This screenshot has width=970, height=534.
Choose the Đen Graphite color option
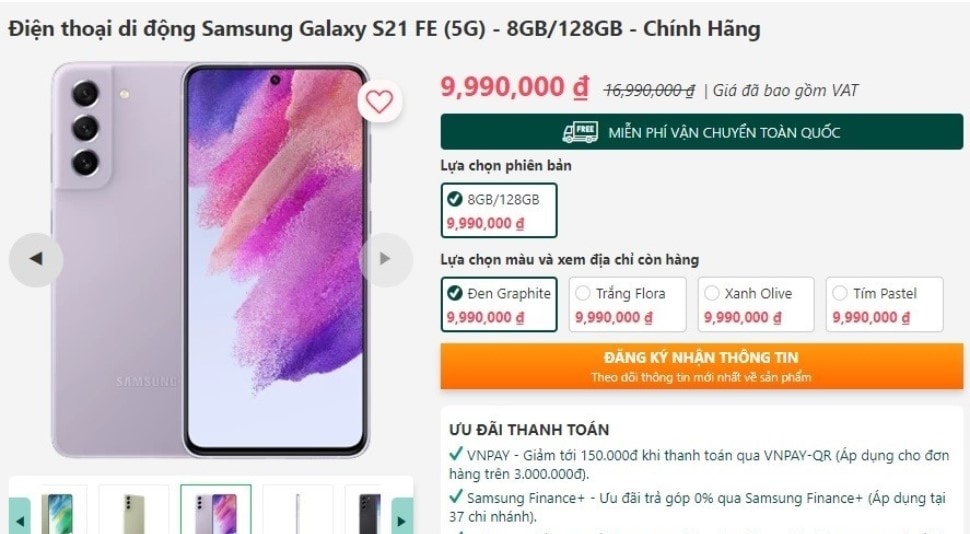(499, 304)
